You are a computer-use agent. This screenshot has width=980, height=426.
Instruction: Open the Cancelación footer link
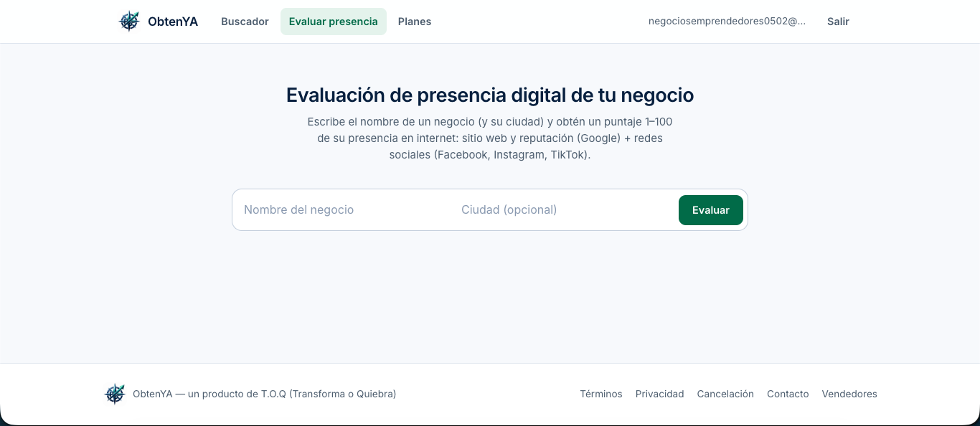725,394
